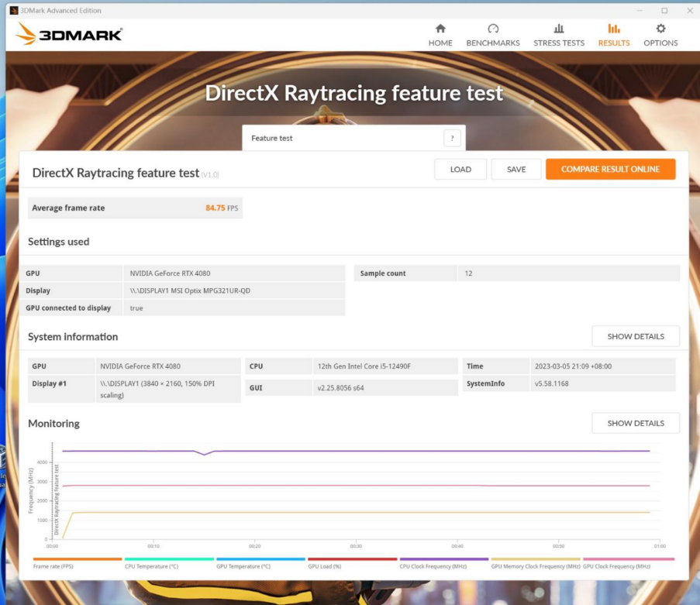This screenshot has width=700, height=605.
Task: Click the LOAD button
Action: coord(460,169)
